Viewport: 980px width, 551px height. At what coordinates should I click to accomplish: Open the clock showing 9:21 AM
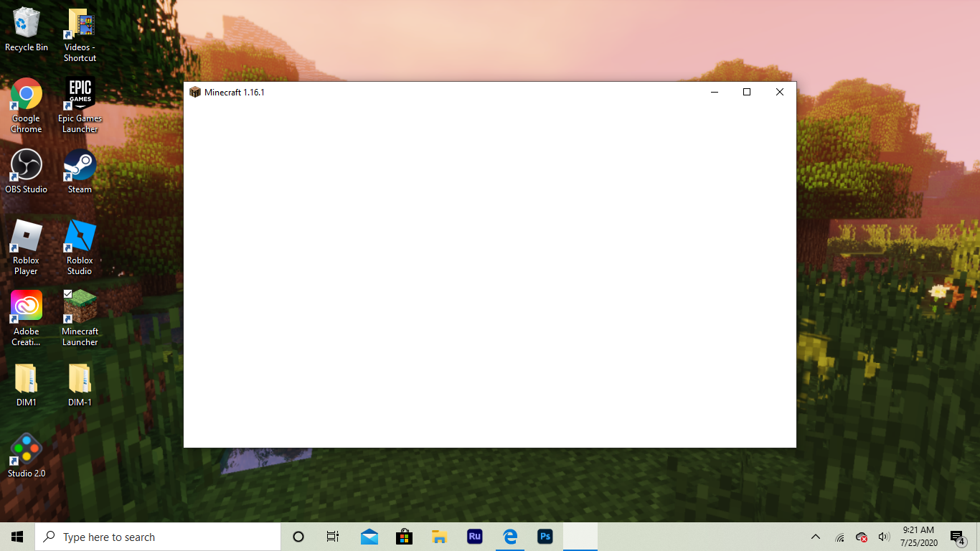coord(918,537)
